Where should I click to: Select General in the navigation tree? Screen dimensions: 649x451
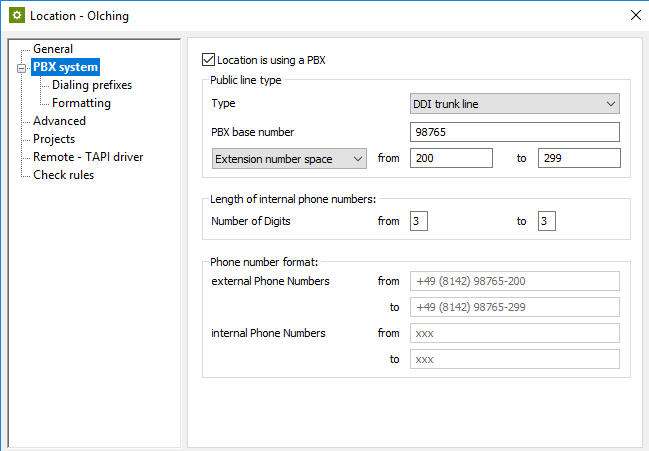tap(53, 49)
